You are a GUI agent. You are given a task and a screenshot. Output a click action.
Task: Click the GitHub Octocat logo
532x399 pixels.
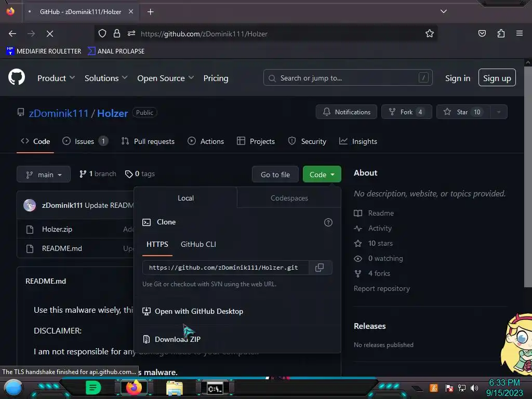click(x=17, y=77)
